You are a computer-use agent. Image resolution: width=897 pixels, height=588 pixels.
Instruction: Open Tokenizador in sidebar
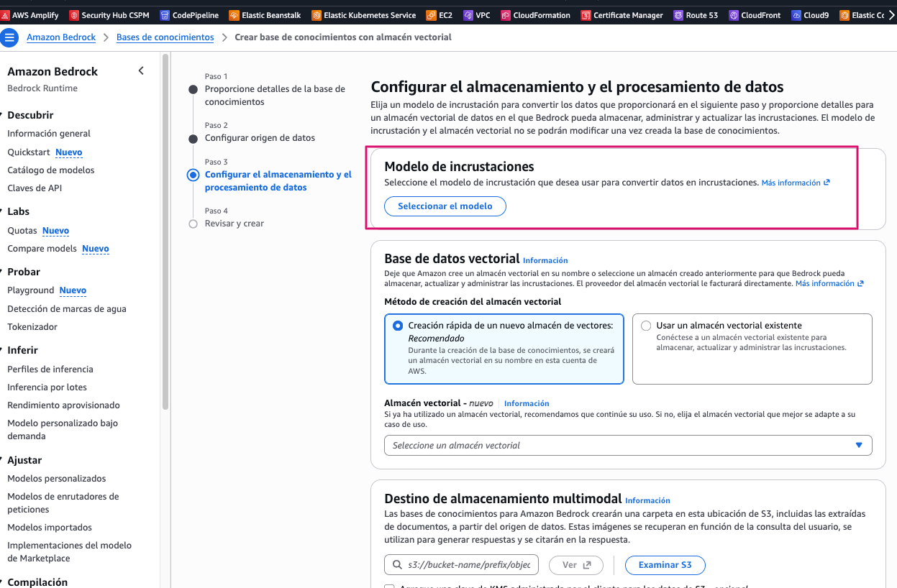[32, 327]
